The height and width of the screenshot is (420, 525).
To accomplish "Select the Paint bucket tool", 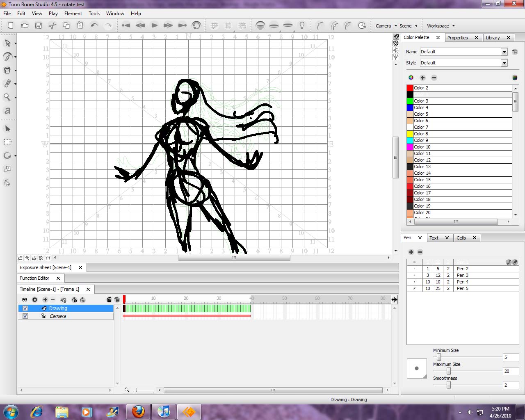I will click(7, 70).
